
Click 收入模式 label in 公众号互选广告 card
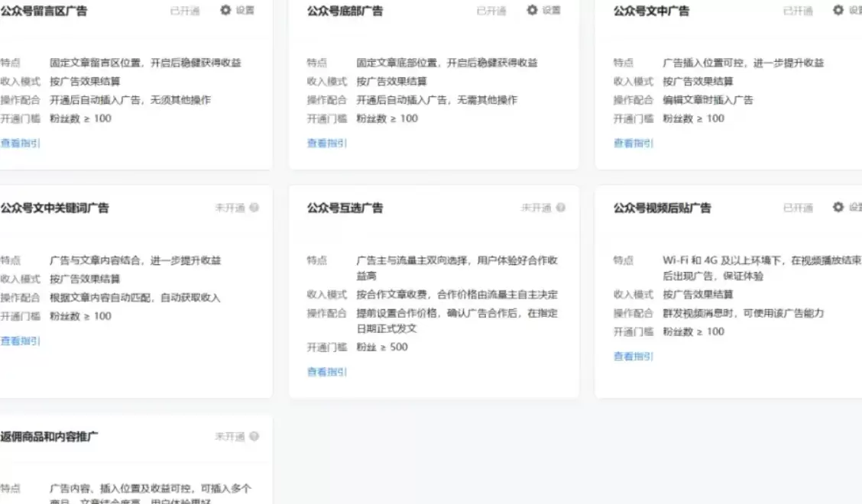326,295
